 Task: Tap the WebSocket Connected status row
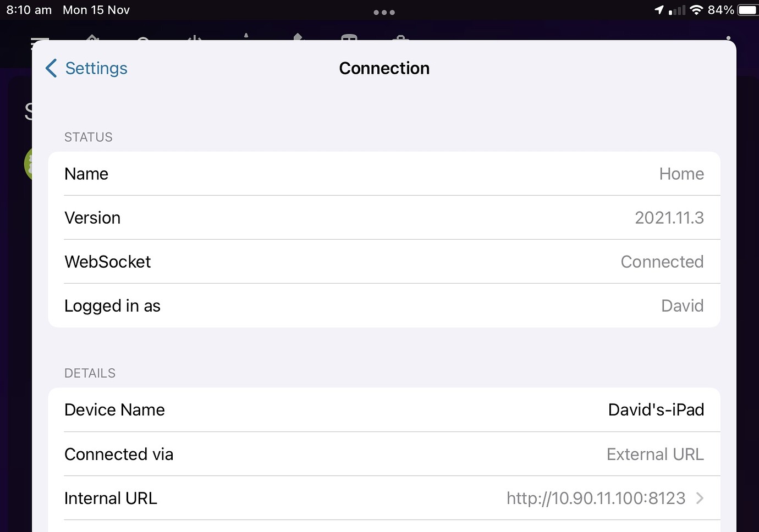click(x=384, y=262)
